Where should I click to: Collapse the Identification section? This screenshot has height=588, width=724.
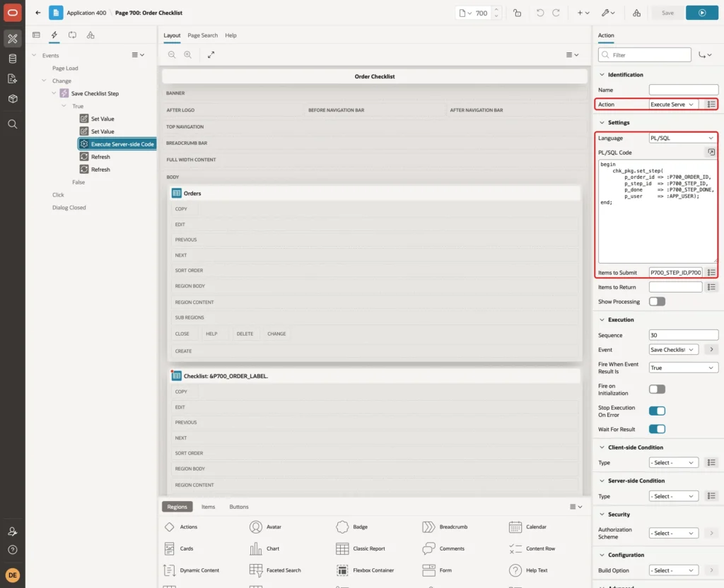(602, 75)
